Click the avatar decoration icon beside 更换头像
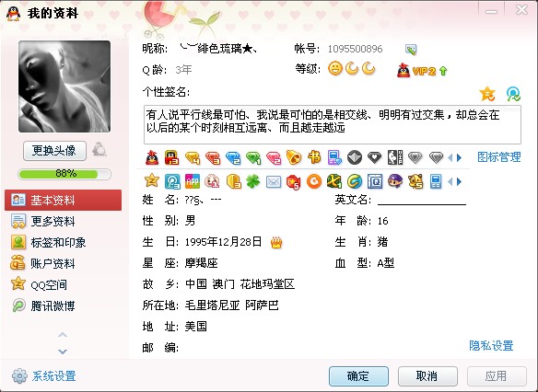Screen dimensions: 538x392 pyautogui.click(x=99, y=149)
